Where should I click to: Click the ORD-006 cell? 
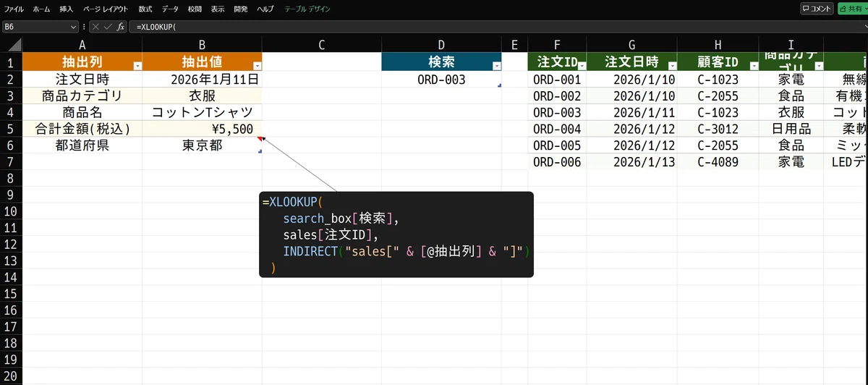click(557, 162)
